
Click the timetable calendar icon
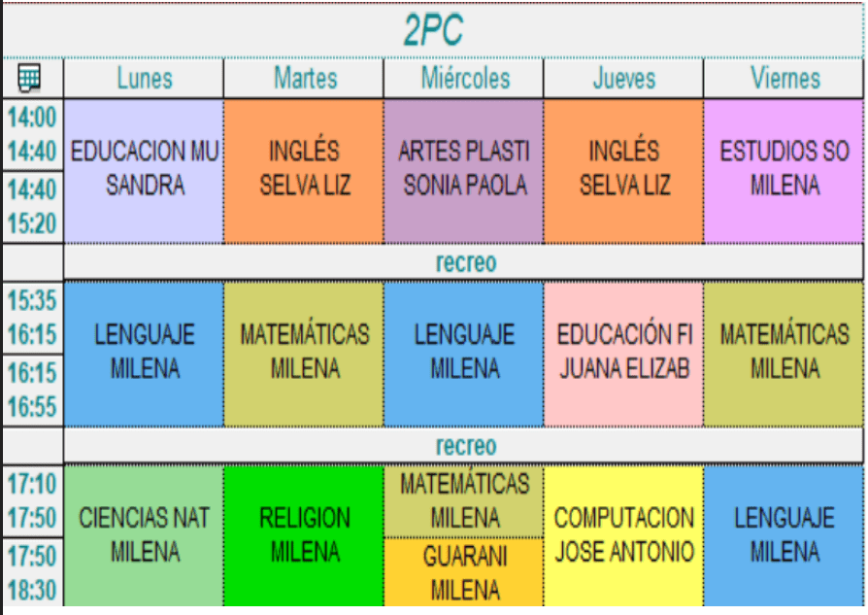pos(29,78)
